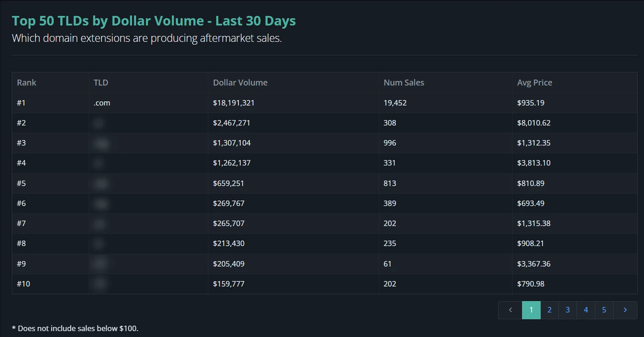Click the #10 rank cell
The image size is (644, 337).
pos(51,284)
